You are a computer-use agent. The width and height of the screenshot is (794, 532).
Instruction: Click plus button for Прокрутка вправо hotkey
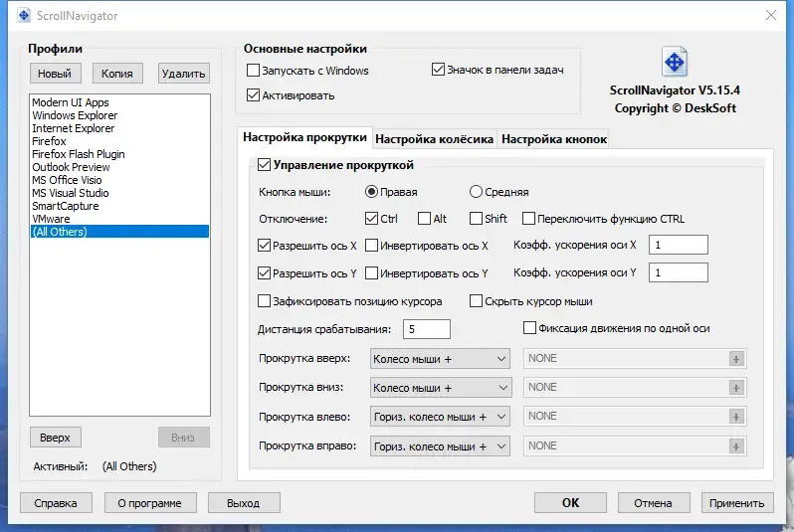[735, 446]
